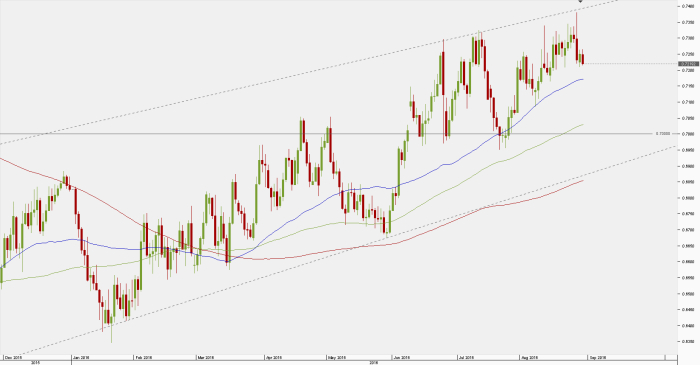This screenshot has height=365, width=700.
Task: Click the Jun 2016 label on the time axis
Action: (x=402, y=357)
